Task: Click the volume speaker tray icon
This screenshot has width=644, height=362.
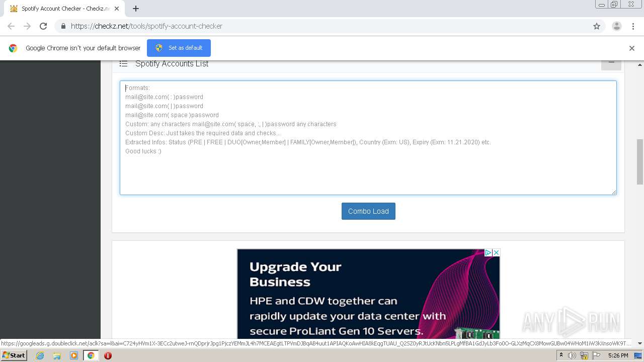Action: point(572,355)
